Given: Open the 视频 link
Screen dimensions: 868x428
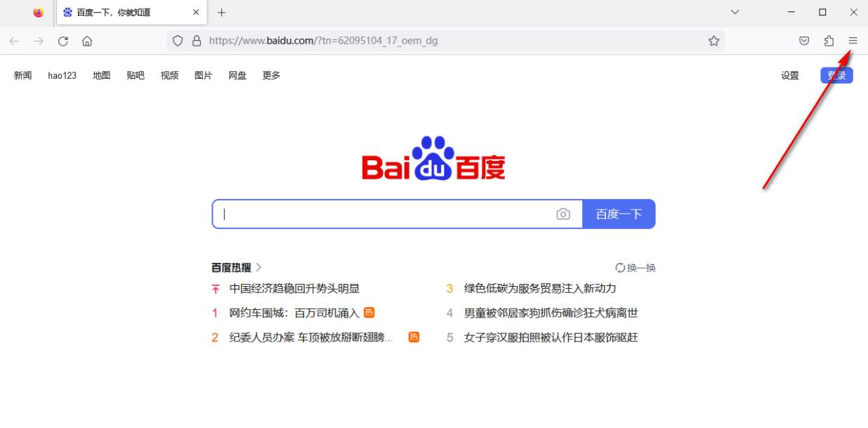Looking at the screenshot, I should [x=169, y=75].
